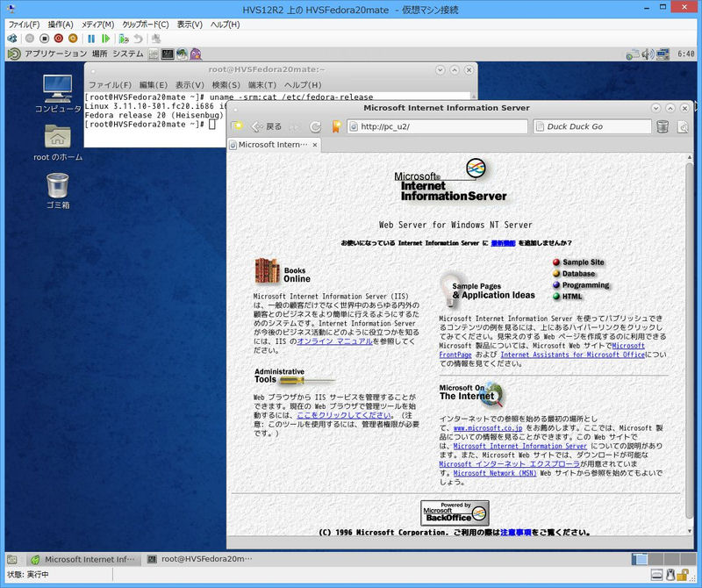Click the Revert (undo arrow) VM toolbar icon

[139, 39]
